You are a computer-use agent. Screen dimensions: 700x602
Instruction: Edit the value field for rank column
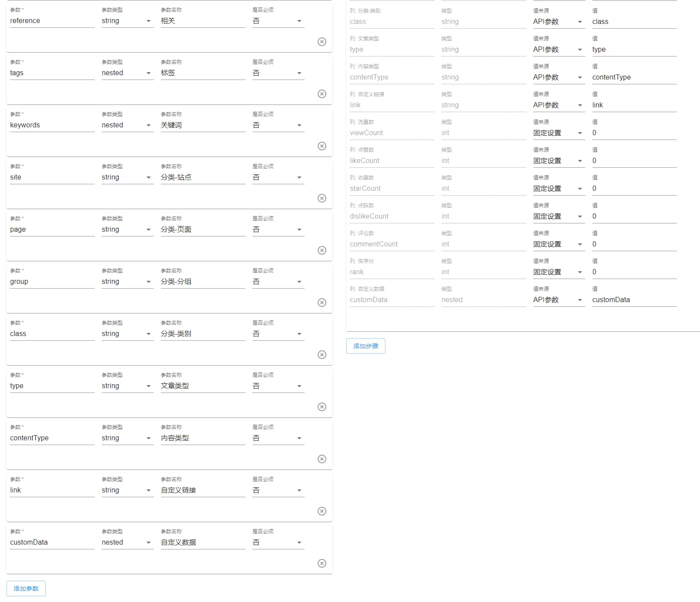[634, 272]
